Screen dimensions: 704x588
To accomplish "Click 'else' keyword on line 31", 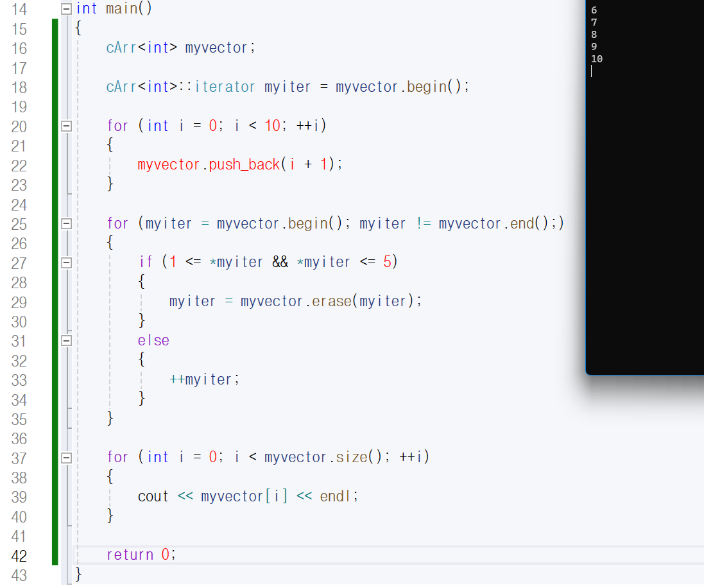I will tap(153, 340).
